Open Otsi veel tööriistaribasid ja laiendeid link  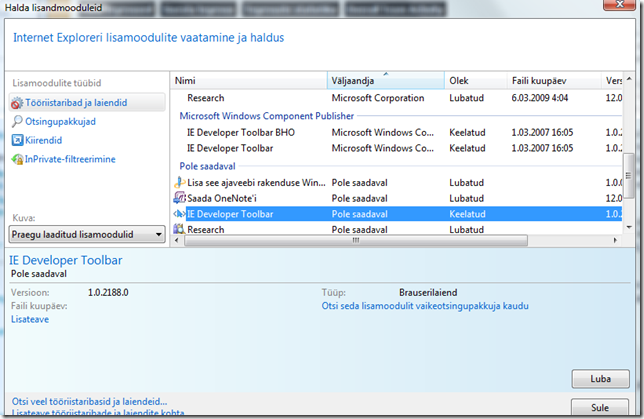click(90, 401)
